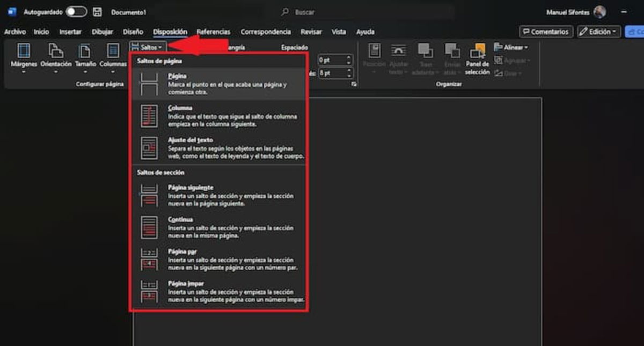Screen dimensions: 644x346
Task: Switch to the Correspondencia tab
Action: click(x=266, y=32)
